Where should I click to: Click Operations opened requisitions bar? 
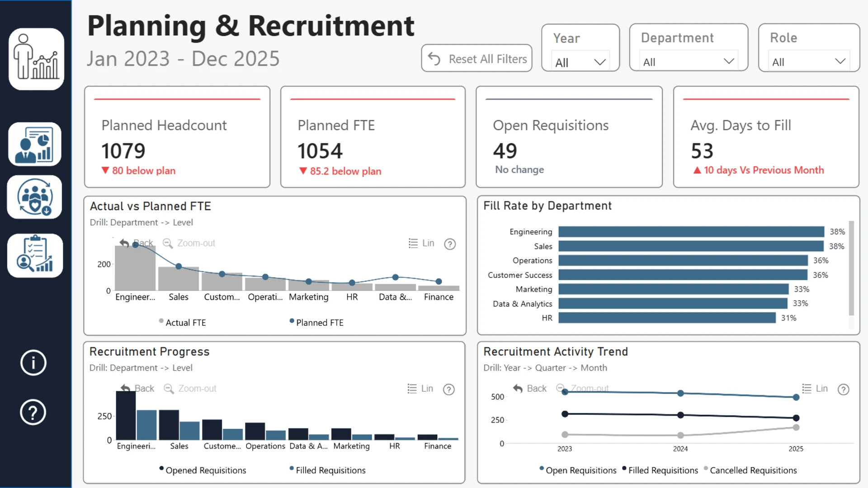click(x=255, y=432)
